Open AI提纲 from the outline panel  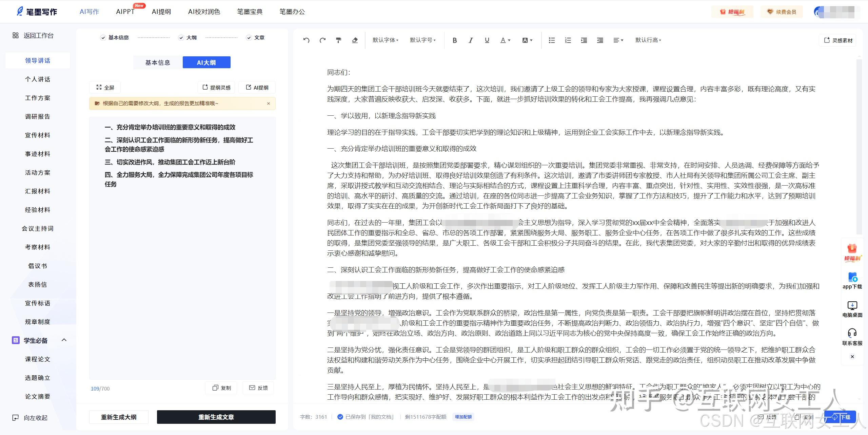pos(257,87)
